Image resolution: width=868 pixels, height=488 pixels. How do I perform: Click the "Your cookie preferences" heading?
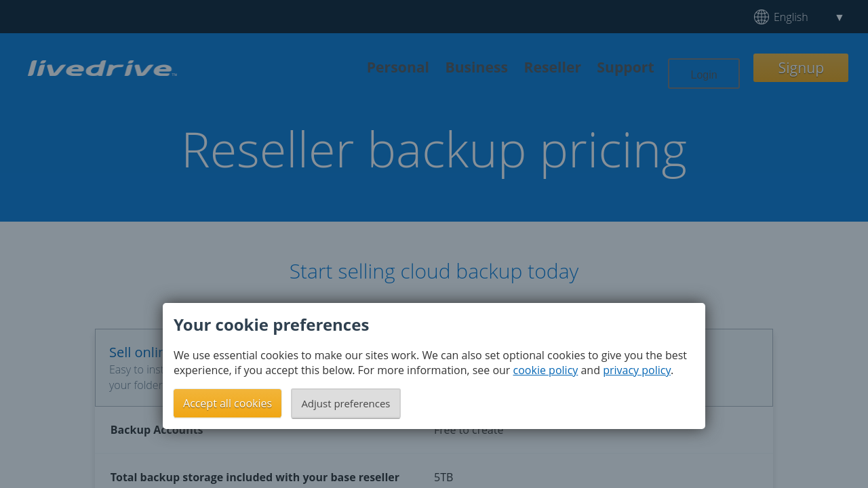point(271,325)
